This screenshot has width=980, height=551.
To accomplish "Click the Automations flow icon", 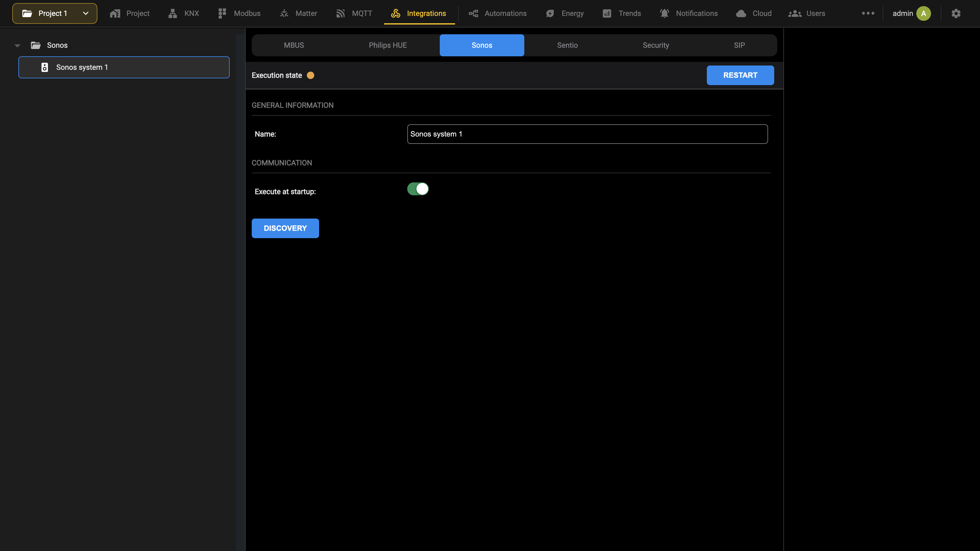I will (473, 13).
